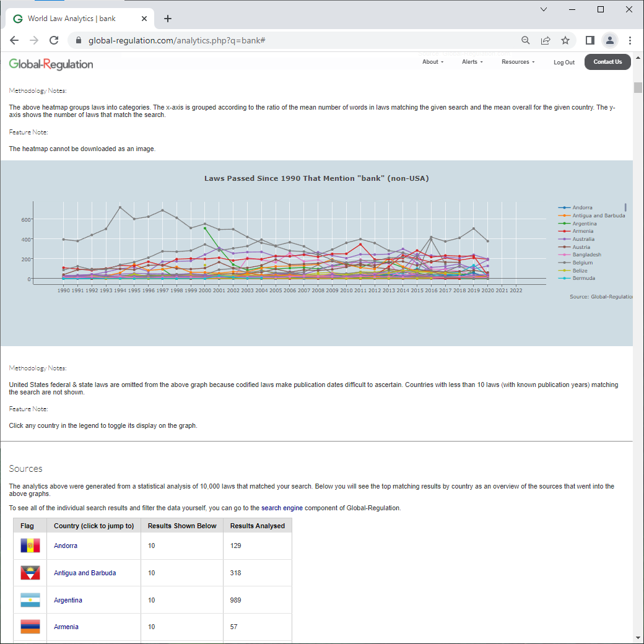Open the browser side panel
This screenshot has height=644, width=644.
[x=590, y=40]
